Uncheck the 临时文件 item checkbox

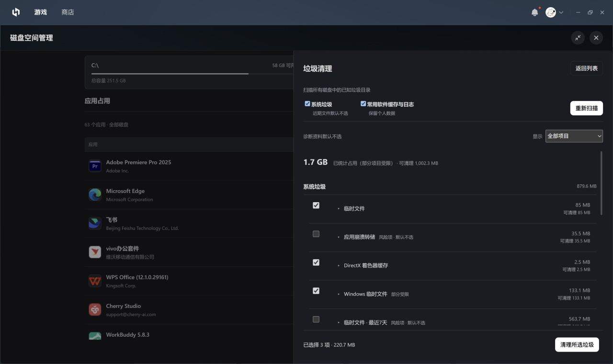[316, 205]
